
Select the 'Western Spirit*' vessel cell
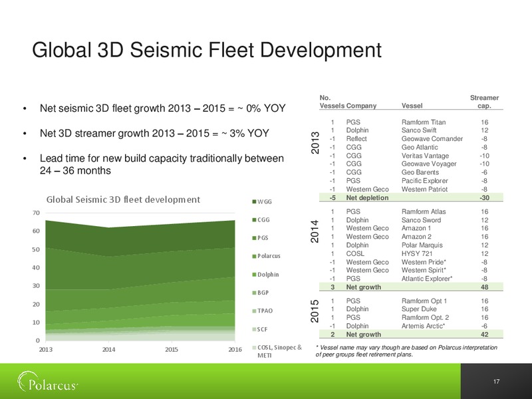point(424,271)
